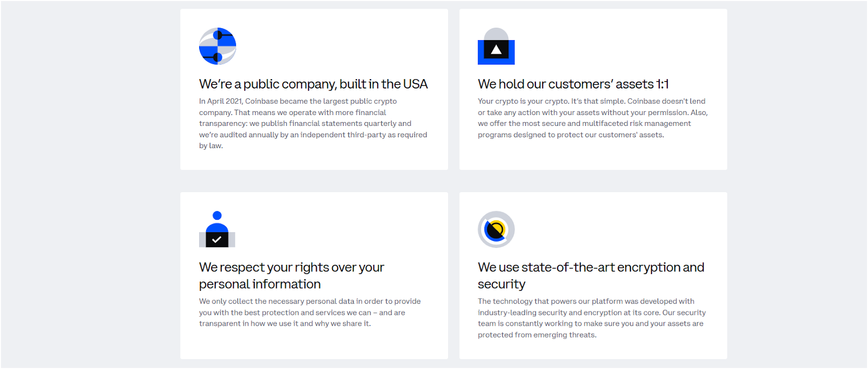The image size is (868, 369).
Task: Click text "protected from emerging threats"
Action: click(537, 335)
